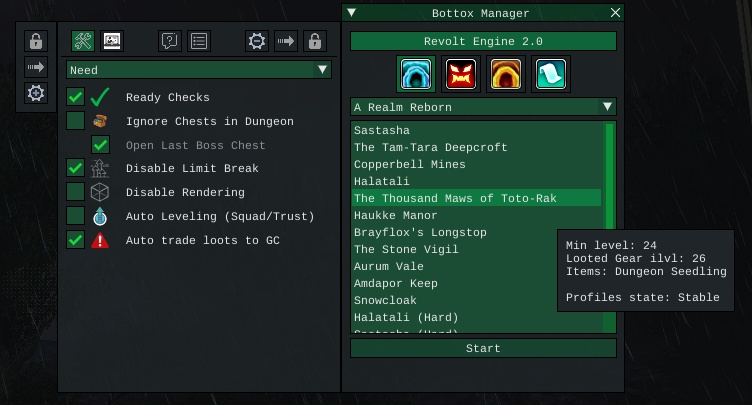The image size is (752, 405).
Task: Click the Revolt Engine 2.0 button
Action: pos(483,41)
